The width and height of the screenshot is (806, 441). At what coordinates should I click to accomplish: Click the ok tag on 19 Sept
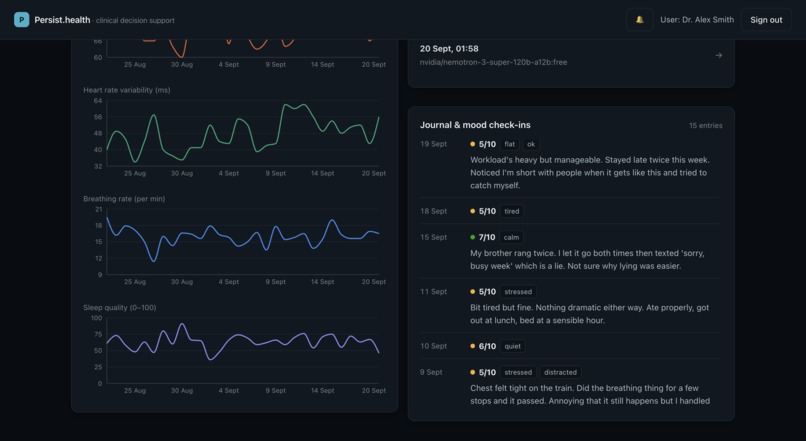(531, 144)
